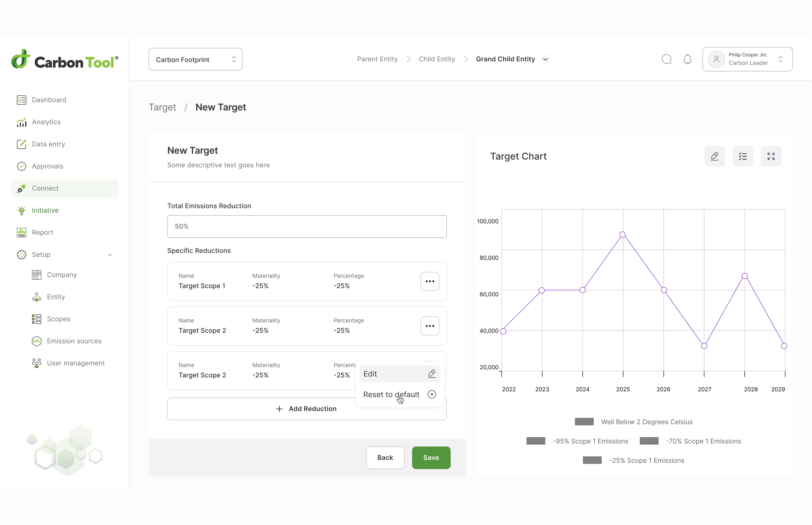This screenshot has width=812, height=525.
Task: Click the -25% Scope 1 Emissions legend swatch
Action: [x=592, y=461]
